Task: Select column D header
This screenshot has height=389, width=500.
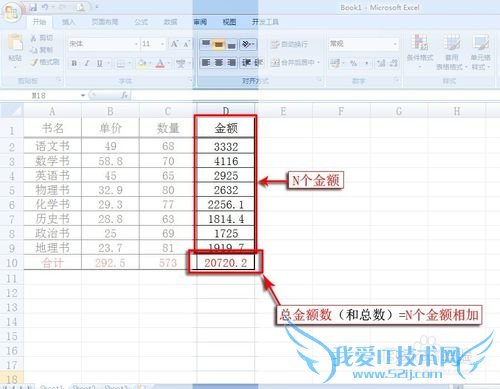Action: (x=226, y=111)
